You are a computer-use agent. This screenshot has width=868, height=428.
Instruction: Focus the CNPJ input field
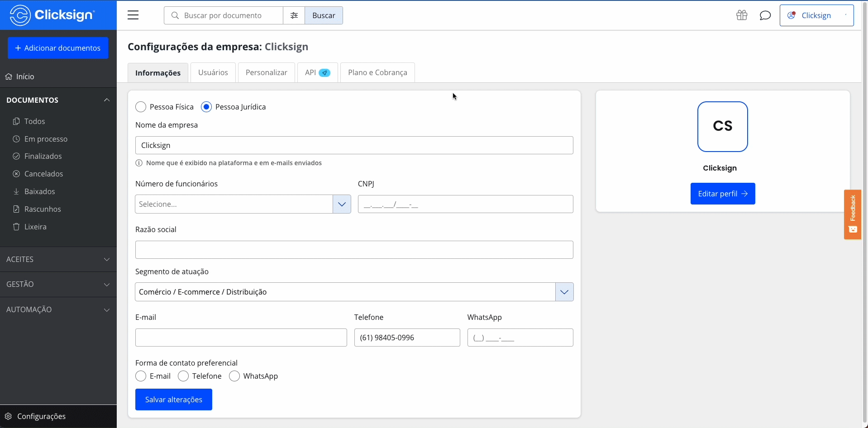[x=466, y=204]
